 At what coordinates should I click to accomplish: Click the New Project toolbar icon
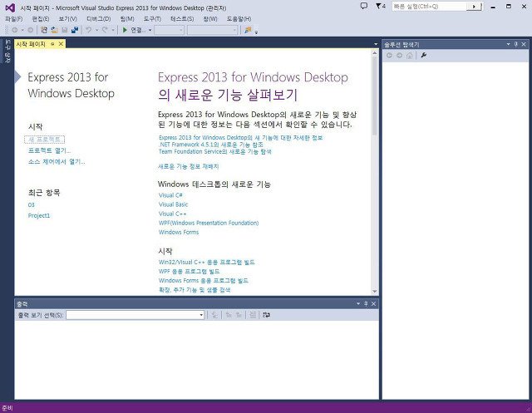coord(44,30)
